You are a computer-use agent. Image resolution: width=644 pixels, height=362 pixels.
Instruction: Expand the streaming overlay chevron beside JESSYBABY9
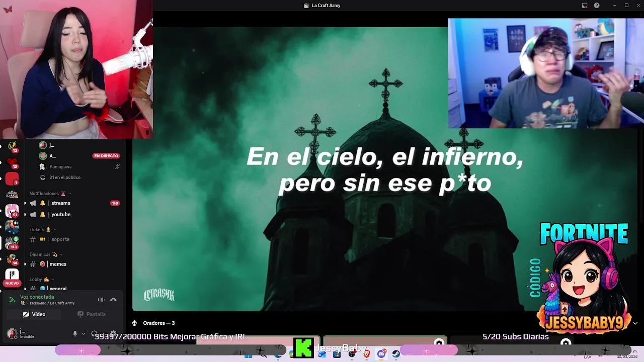(635, 323)
